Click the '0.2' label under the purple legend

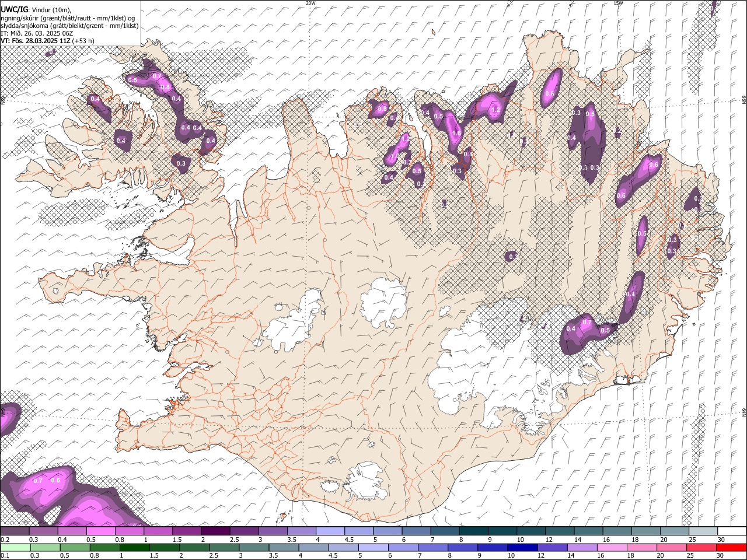pos(5,540)
